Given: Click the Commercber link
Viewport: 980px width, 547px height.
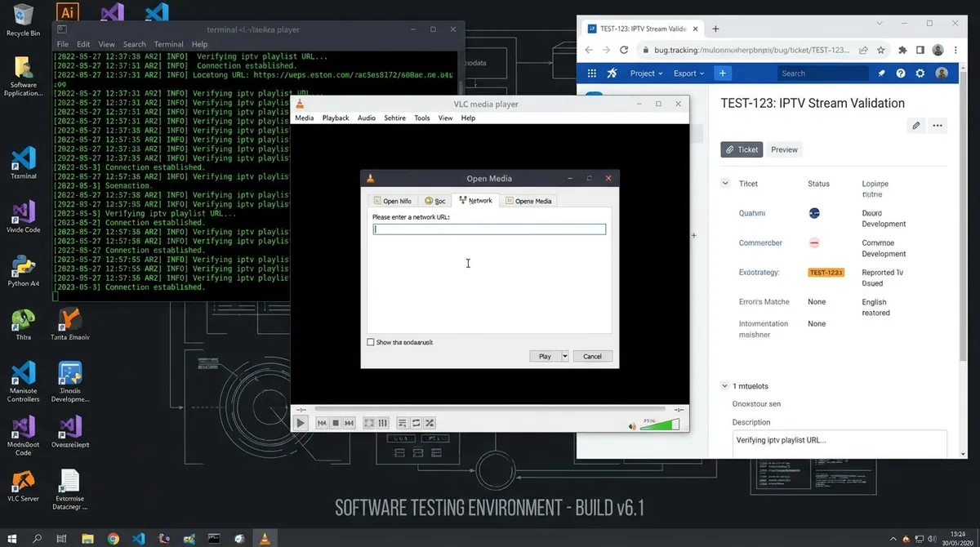Looking at the screenshot, I should [760, 242].
